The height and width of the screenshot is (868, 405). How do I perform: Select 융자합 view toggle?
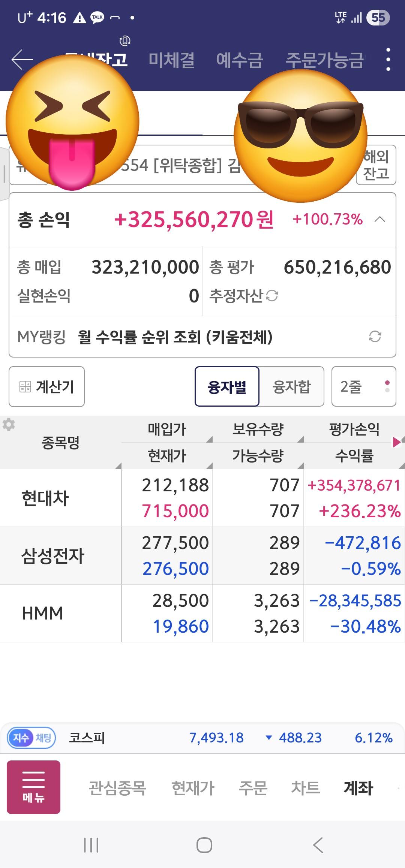coord(292,386)
